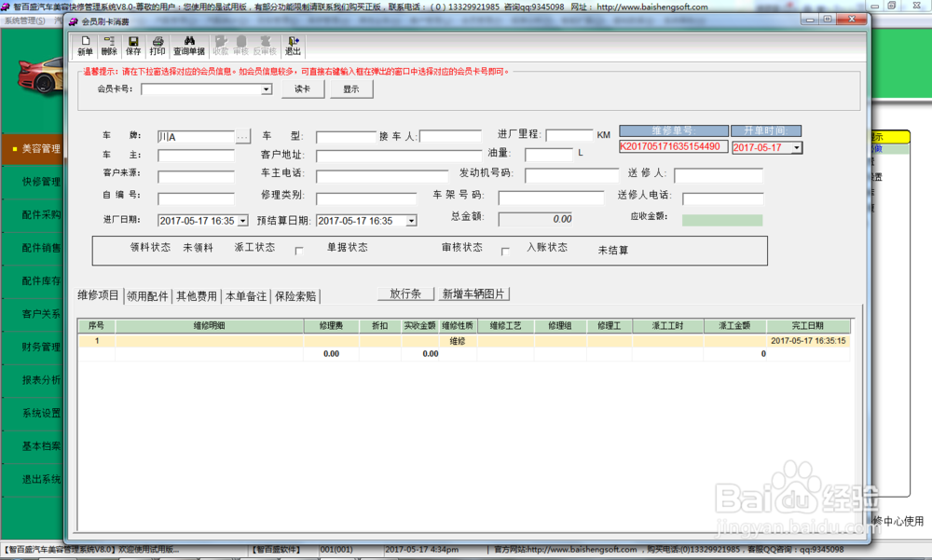Viewport: 932px width, 560px height.
Task: Click the green 应收金额 field
Action: (x=722, y=221)
